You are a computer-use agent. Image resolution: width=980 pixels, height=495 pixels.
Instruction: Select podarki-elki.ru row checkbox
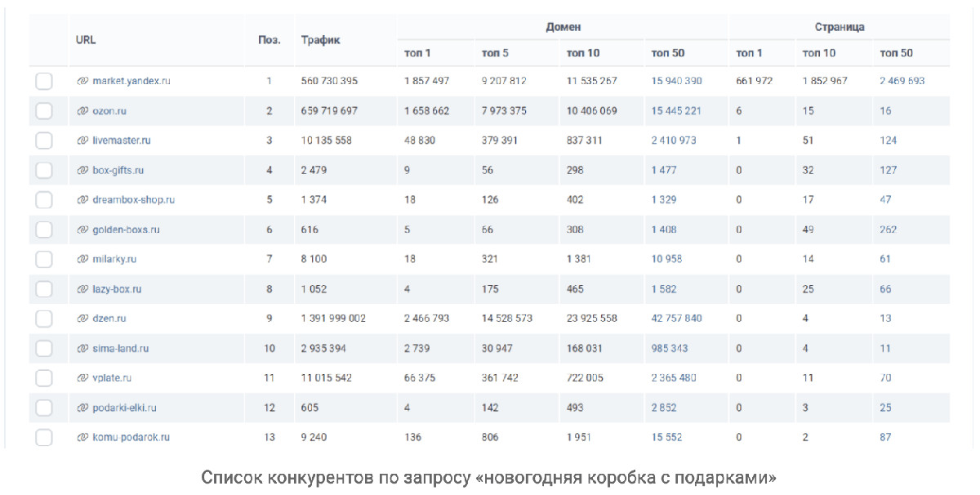click(44, 408)
